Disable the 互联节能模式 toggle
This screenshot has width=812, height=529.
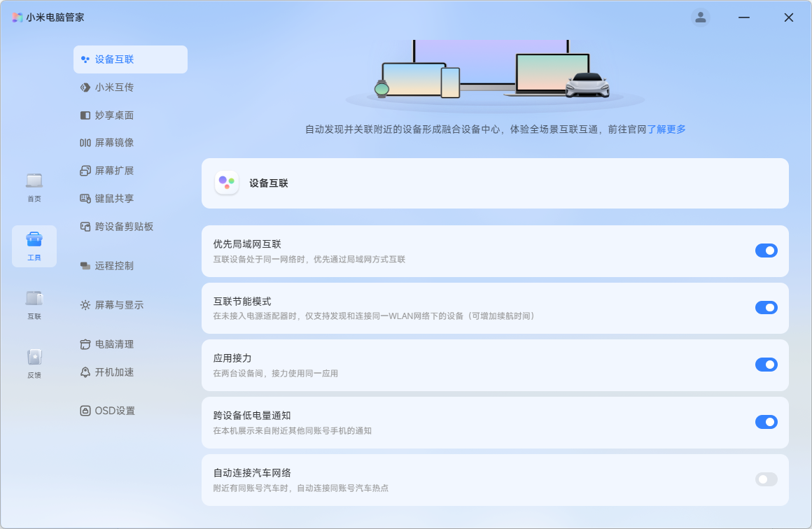(766, 308)
